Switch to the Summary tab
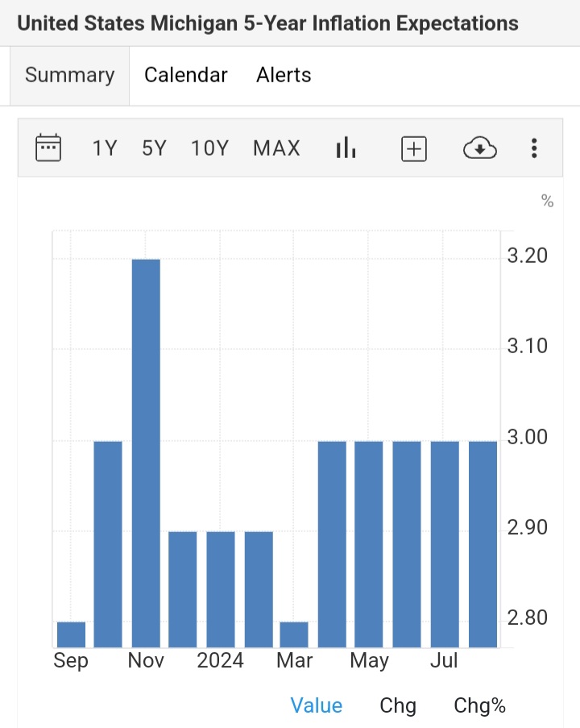Image resolution: width=580 pixels, height=728 pixels. (x=69, y=75)
